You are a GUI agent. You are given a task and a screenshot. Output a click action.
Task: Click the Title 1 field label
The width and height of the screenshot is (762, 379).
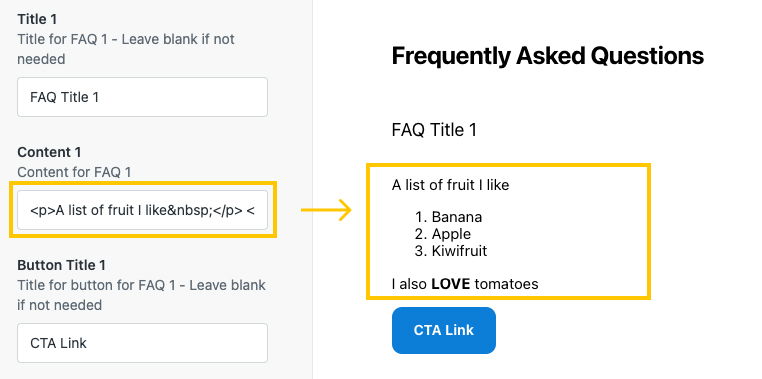click(37, 19)
